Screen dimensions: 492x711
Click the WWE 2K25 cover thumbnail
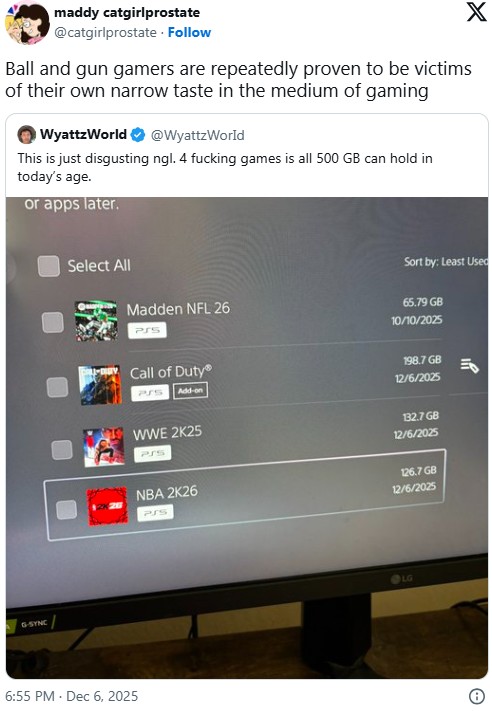[104, 447]
